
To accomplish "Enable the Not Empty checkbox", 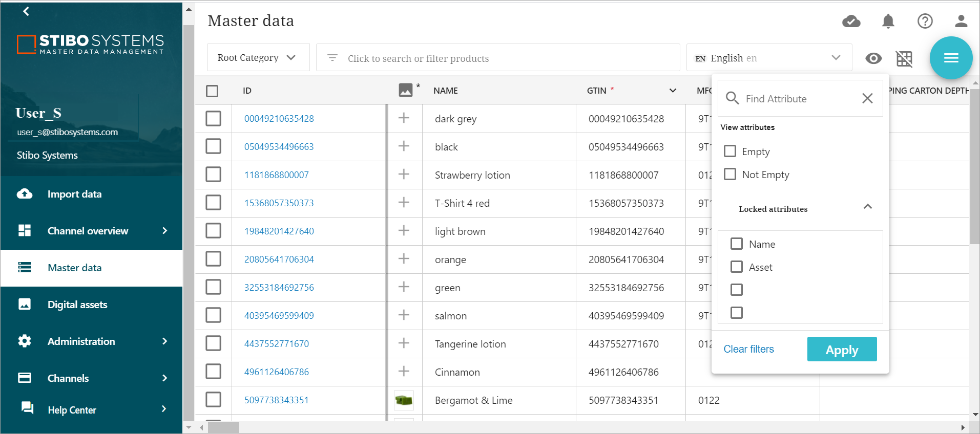I will (x=730, y=175).
